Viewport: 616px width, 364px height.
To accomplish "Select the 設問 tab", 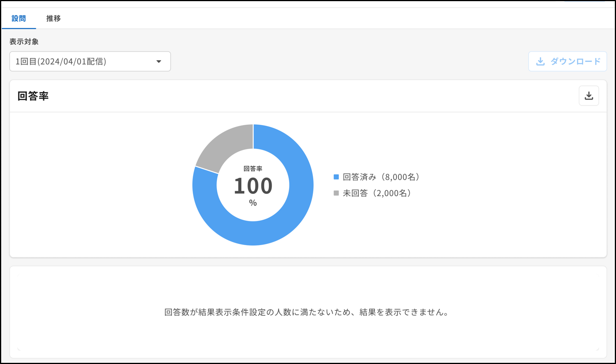I will 19,18.
